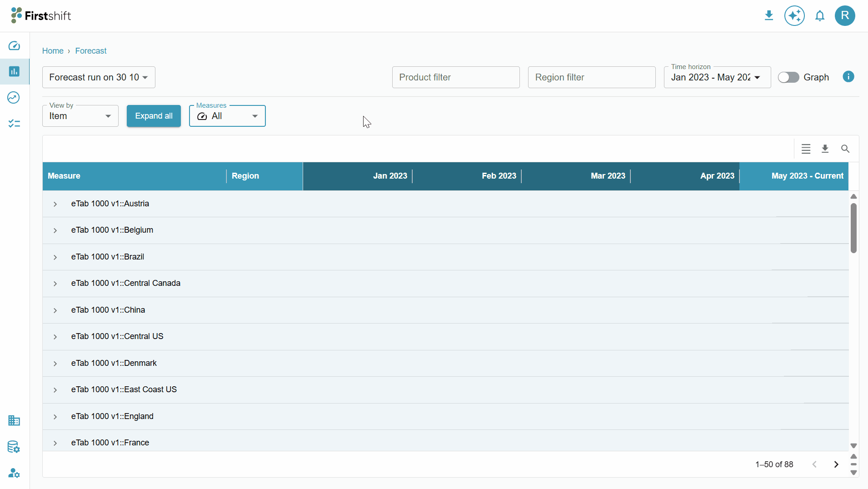This screenshot has width=868, height=489.
Task: Expand the eTab 1000 v1::France row
Action: point(55,443)
